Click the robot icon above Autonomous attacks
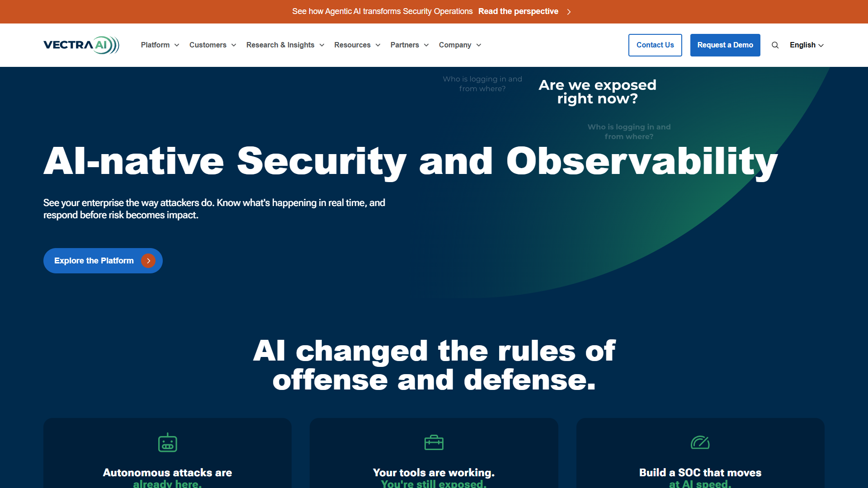 click(x=167, y=442)
